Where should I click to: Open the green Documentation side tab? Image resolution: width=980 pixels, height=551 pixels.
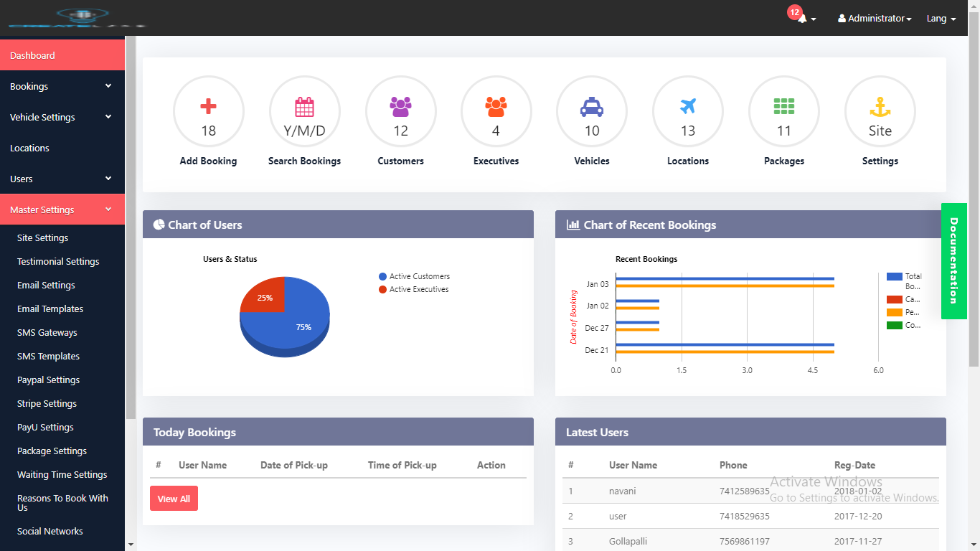[953, 261]
